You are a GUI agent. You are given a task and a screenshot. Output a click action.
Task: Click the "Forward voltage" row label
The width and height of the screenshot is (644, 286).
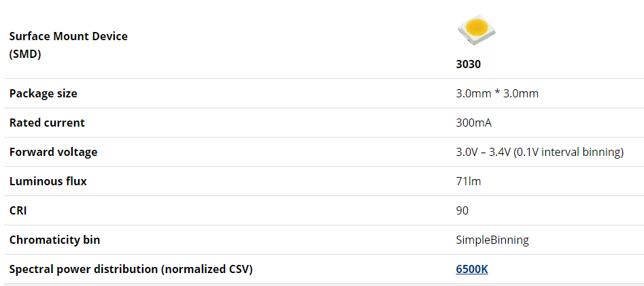[53, 152]
